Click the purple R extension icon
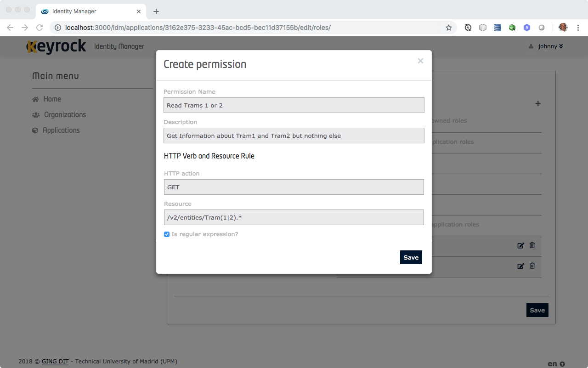 click(x=527, y=28)
